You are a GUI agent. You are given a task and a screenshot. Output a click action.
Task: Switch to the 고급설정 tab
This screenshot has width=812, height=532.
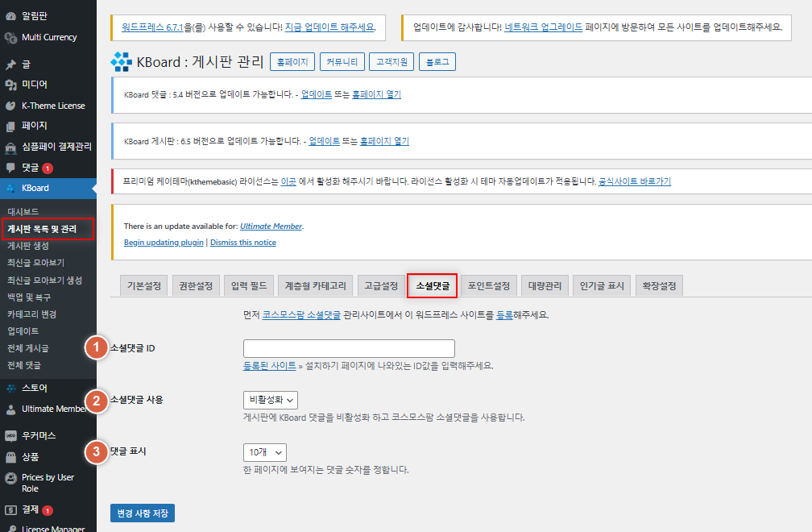[381, 286]
